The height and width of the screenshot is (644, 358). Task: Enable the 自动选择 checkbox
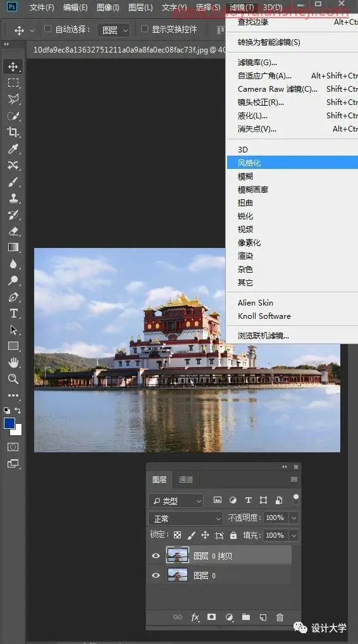pyautogui.click(x=48, y=28)
